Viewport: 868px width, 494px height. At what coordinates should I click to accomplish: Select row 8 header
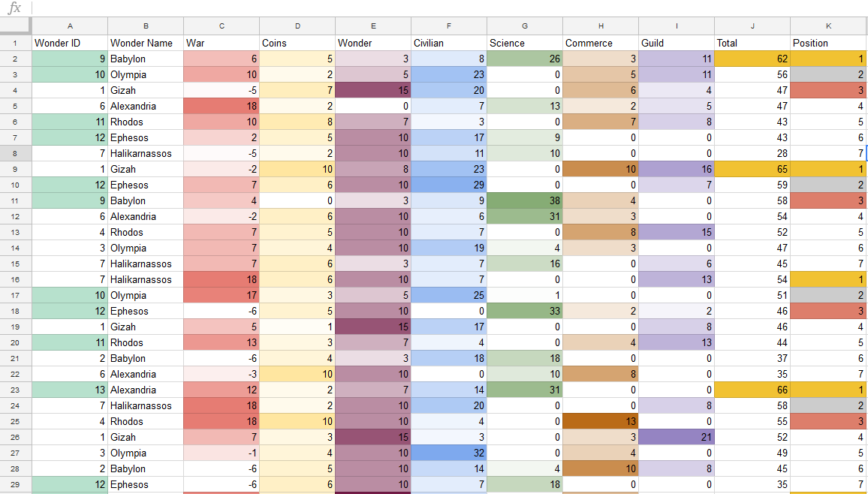pyautogui.click(x=16, y=153)
